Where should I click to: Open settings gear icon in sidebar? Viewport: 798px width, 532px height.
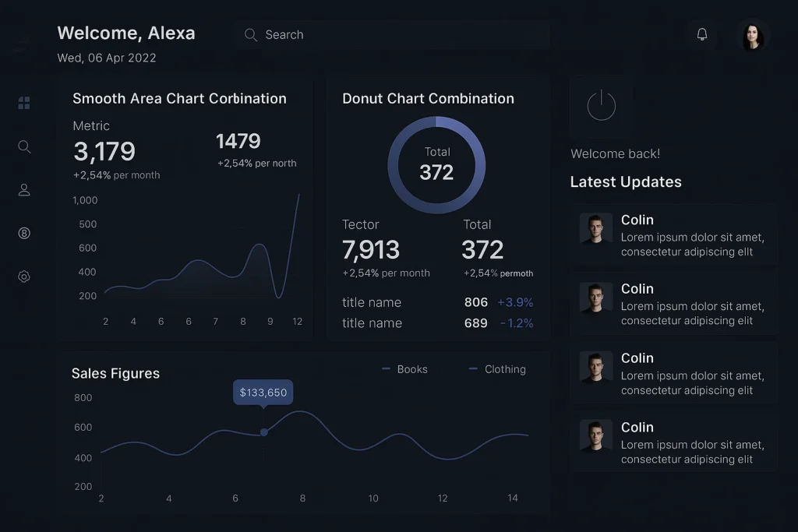click(x=24, y=277)
